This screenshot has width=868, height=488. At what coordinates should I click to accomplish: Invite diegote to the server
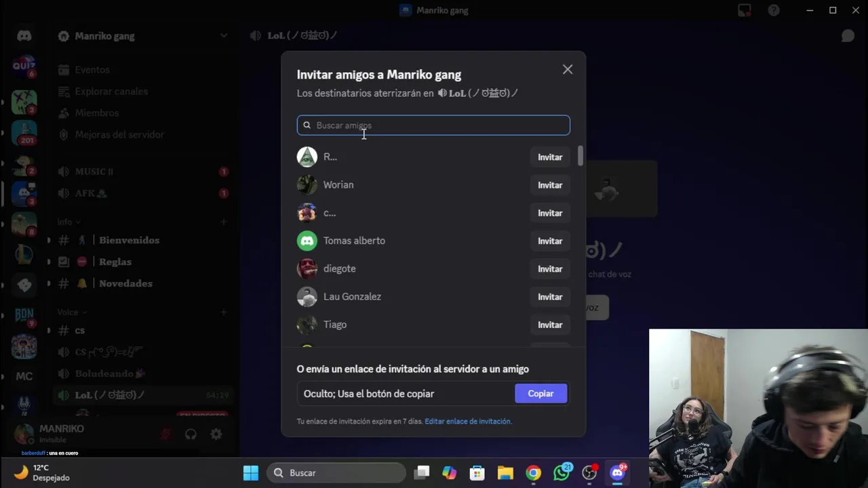point(550,269)
